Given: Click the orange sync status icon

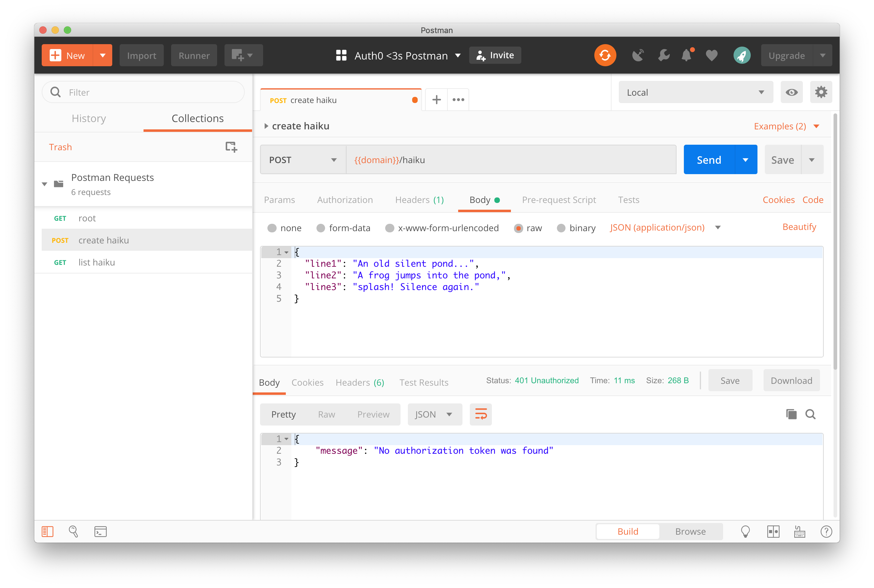Looking at the screenshot, I should pyautogui.click(x=605, y=55).
